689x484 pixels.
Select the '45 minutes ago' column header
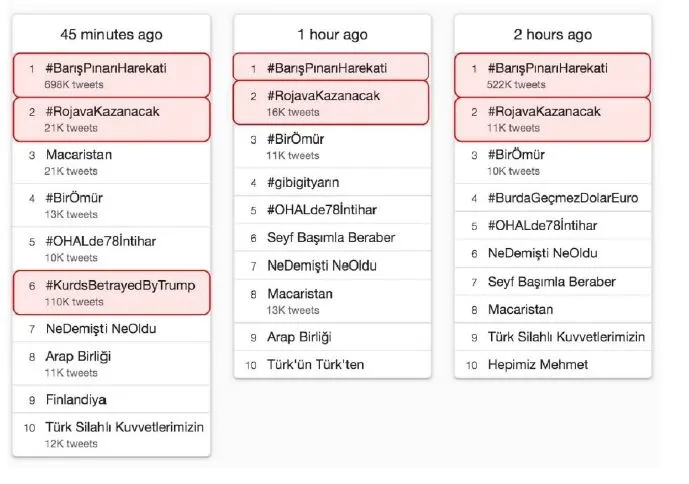(x=112, y=34)
